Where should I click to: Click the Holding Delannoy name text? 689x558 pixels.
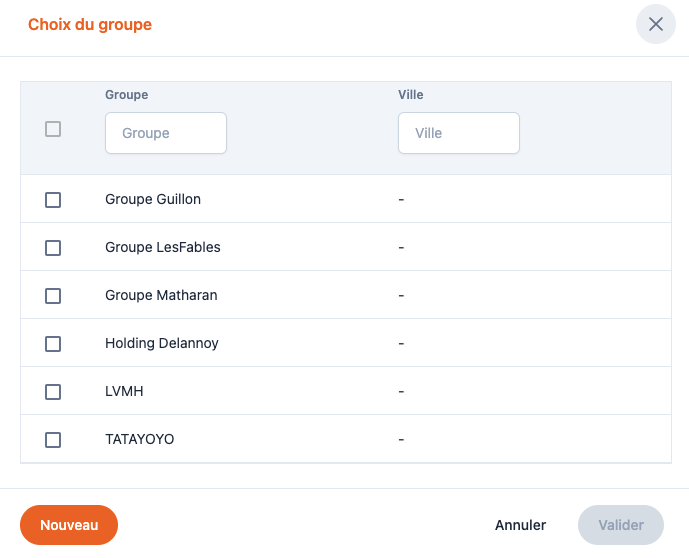tap(162, 344)
